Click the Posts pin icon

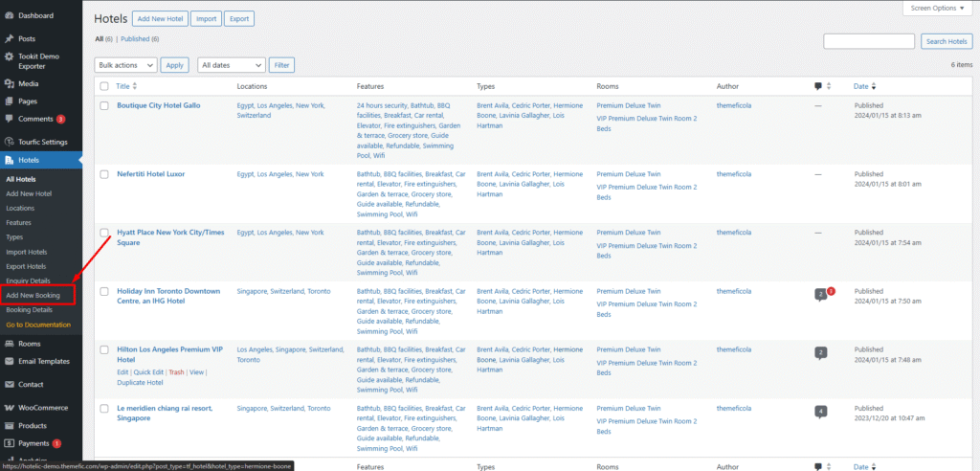point(9,39)
